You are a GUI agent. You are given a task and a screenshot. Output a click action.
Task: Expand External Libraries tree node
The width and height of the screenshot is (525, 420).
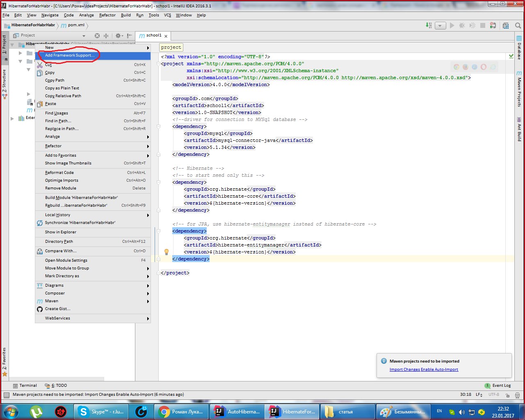pos(12,118)
